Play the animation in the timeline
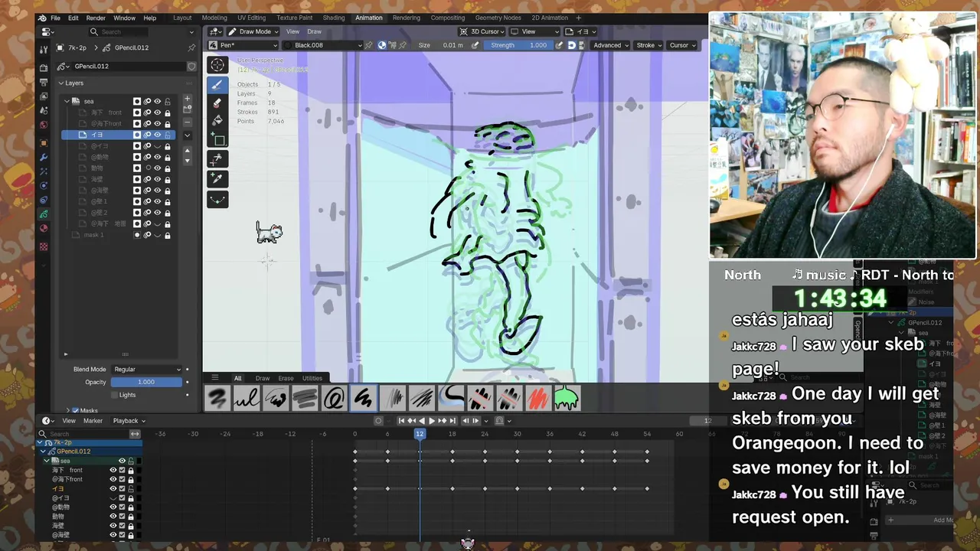Image resolution: width=980 pixels, height=551 pixels. click(431, 420)
